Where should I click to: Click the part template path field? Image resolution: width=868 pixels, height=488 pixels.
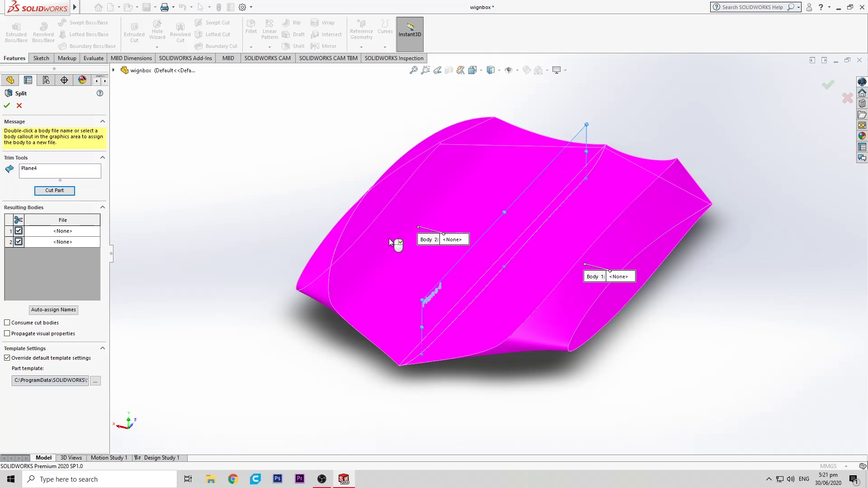coord(50,380)
